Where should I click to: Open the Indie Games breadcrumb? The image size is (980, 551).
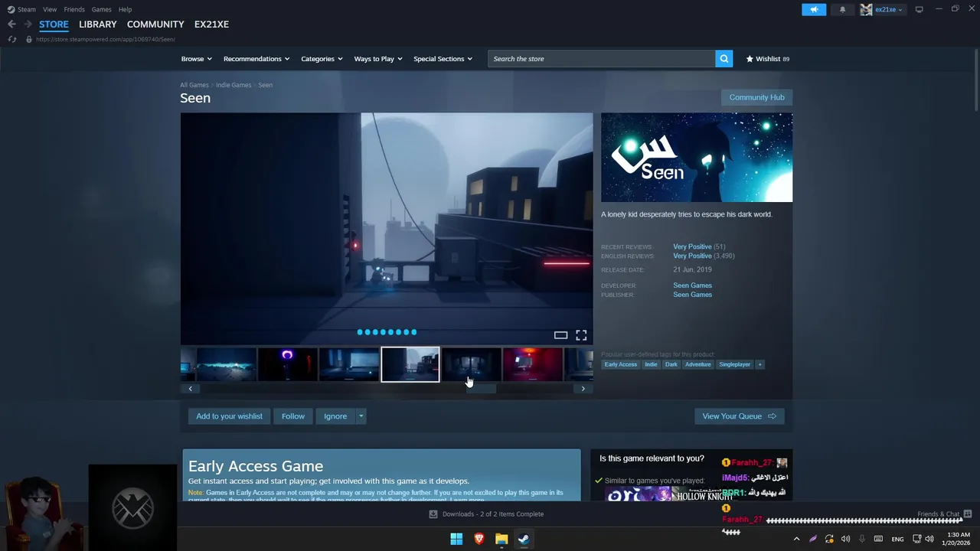point(234,85)
